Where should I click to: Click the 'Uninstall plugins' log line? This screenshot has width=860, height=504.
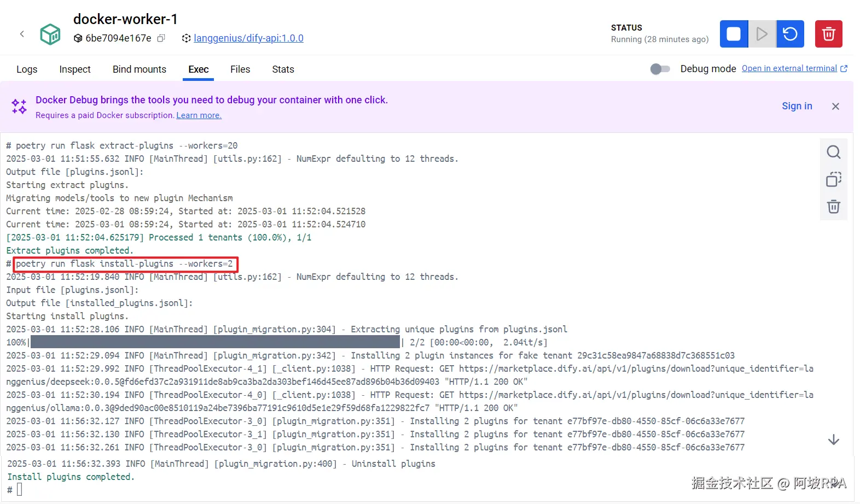(x=222, y=464)
